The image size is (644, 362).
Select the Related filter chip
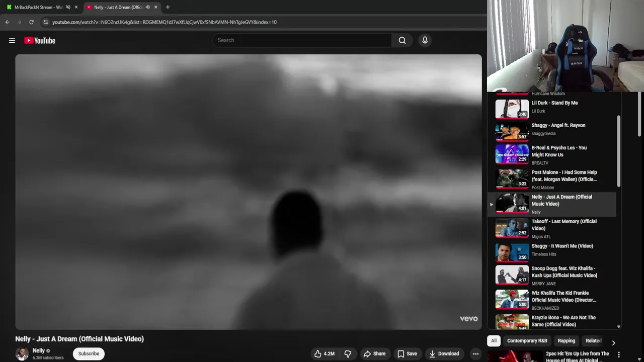pyautogui.click(x=593, y=341)
